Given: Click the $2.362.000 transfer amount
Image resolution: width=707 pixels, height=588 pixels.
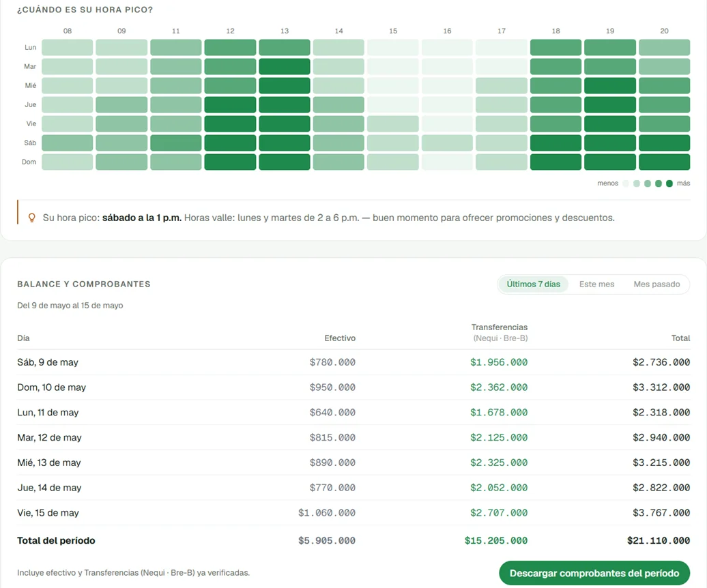Looking at the screenshot, I should 499,387.
